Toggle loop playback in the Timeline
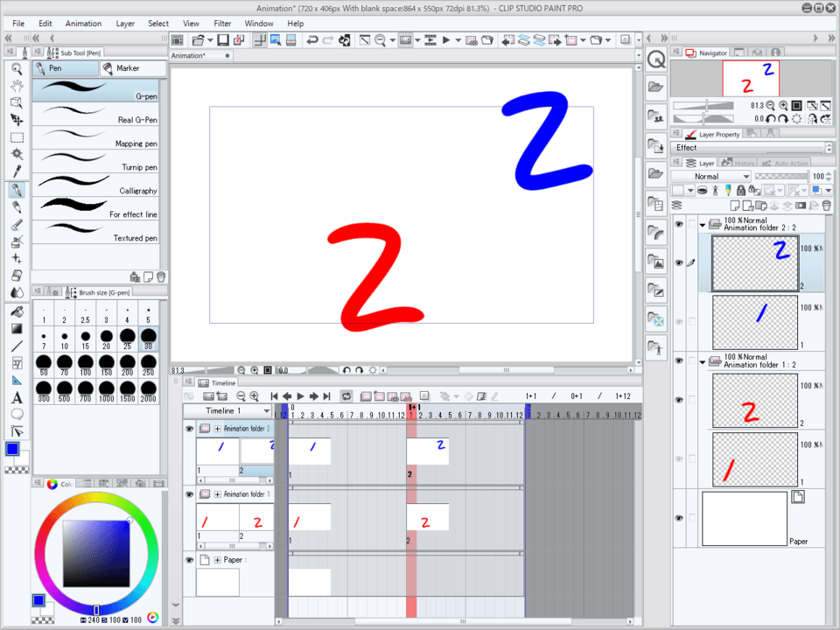840x630 pixels. 346,396
